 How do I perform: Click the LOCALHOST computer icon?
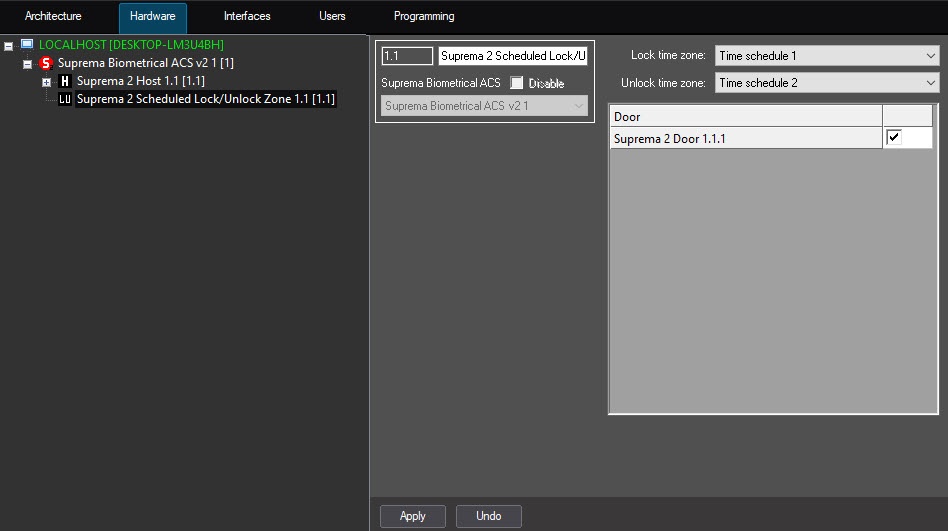click(x=27, y=44)
